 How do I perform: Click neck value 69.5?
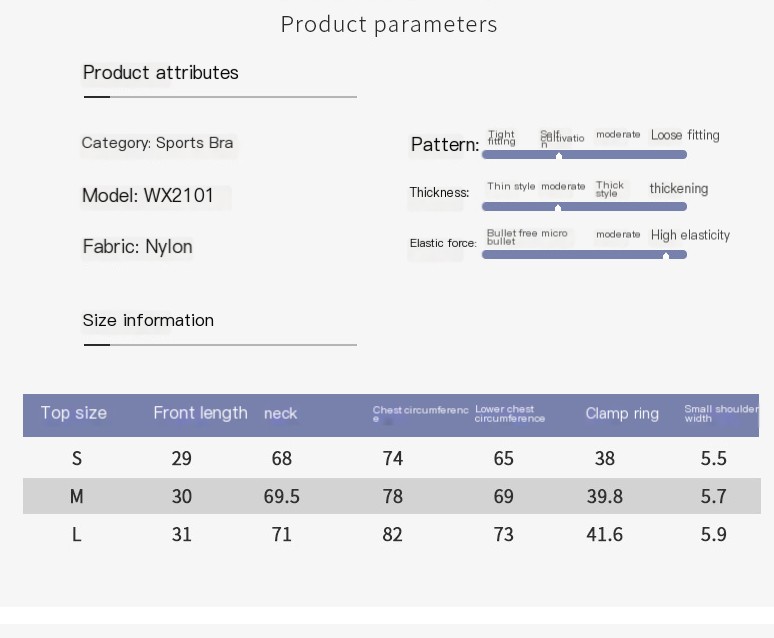(x=281, y=496)
